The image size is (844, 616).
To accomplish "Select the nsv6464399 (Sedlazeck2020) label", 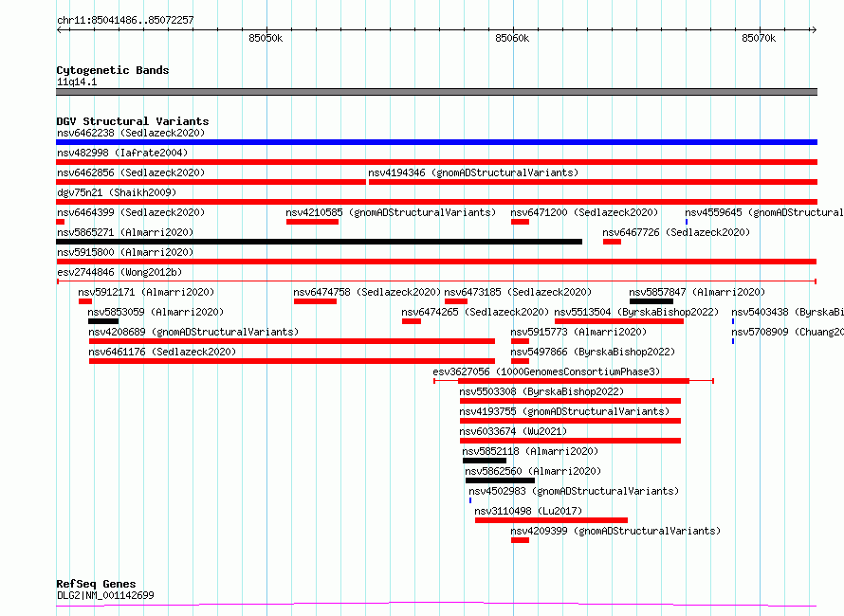I will click(131, 212).
